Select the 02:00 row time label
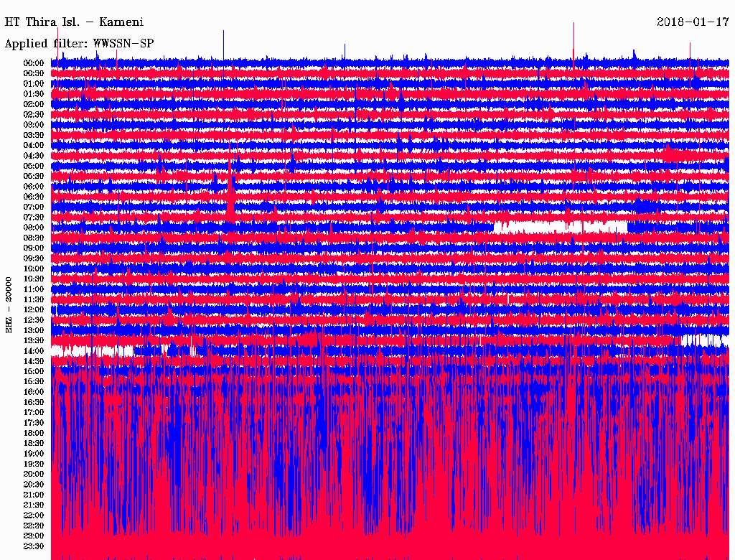Viewport: 735px width, 560px height. (x=34, y=104)
